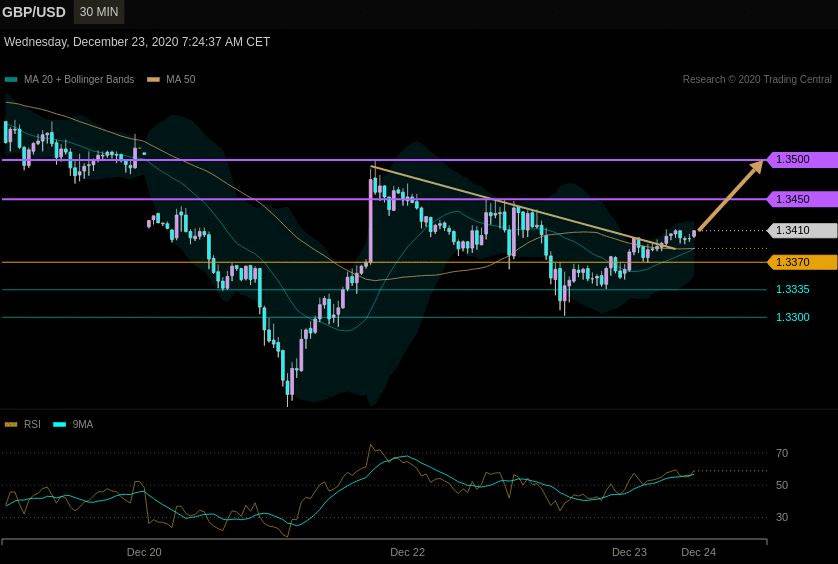Click the Dec 22 date axis label
Screen dimensions: 838x564
(x=407, y=552)
